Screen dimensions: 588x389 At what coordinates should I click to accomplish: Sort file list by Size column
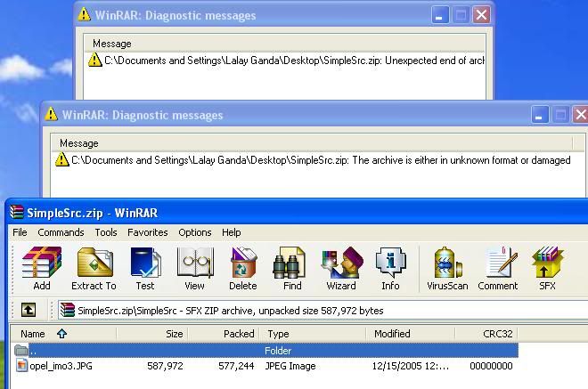pyautogui.click(x=152, y=334)
